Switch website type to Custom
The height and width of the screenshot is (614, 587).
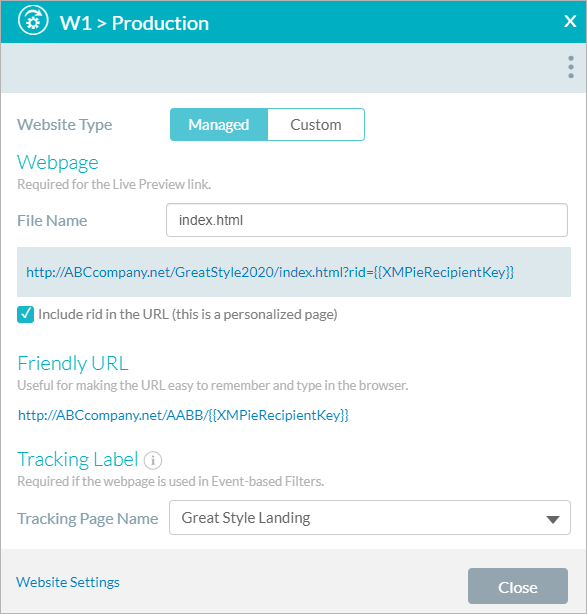(316, 125)
